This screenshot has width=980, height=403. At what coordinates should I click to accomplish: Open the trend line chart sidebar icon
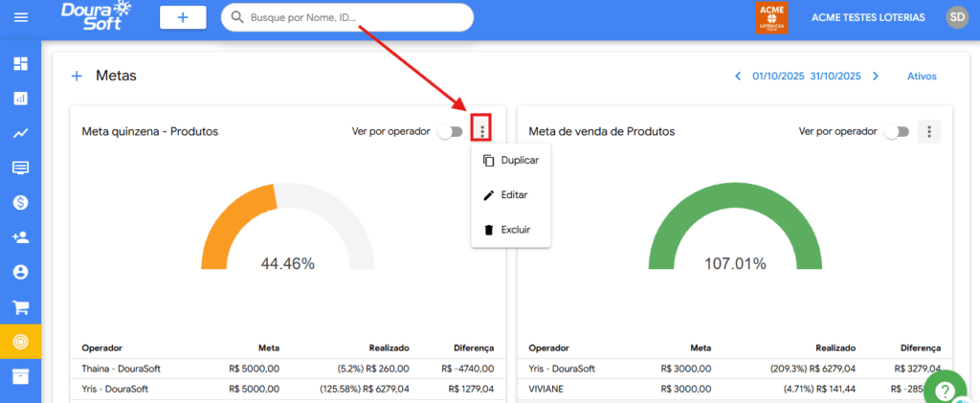tap(20, 134)
